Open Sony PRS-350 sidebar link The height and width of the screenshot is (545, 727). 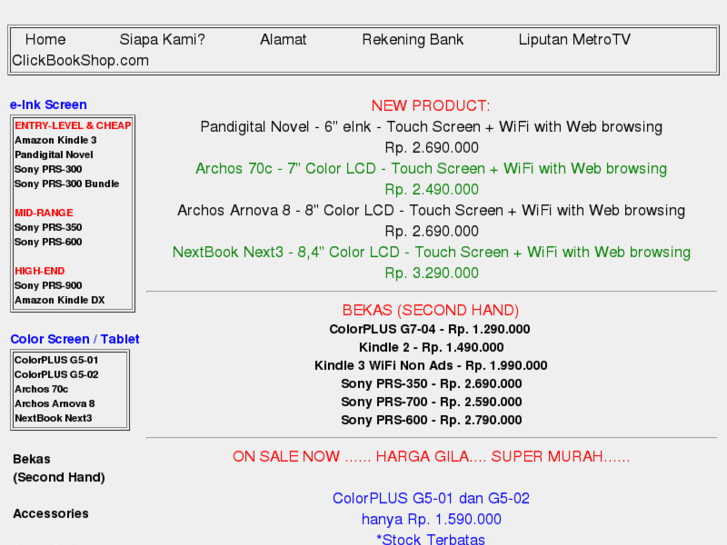[x=48, y=227]
